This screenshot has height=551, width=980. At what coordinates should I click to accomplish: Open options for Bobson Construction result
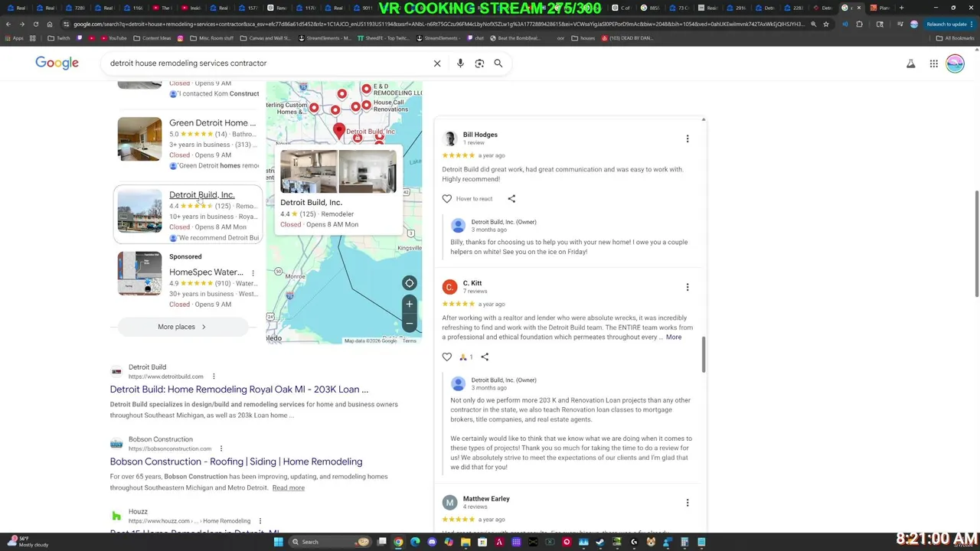[221, 448]
